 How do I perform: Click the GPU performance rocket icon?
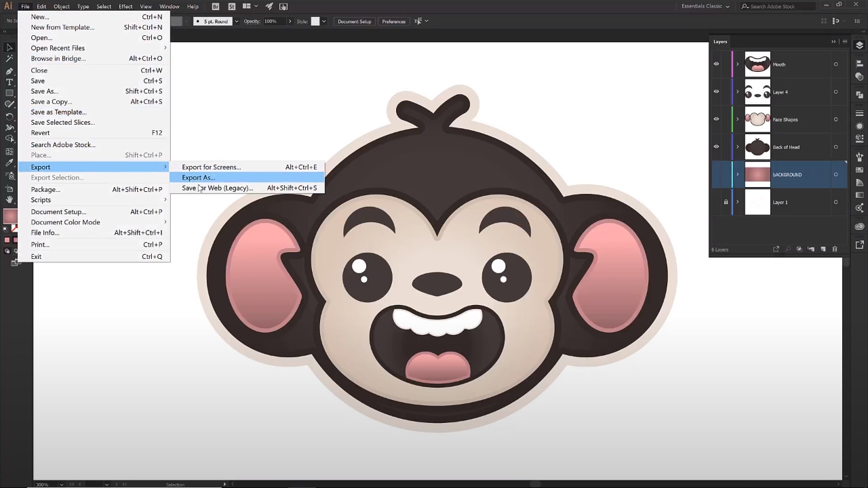pyautogui.click(x=269, y=7)
